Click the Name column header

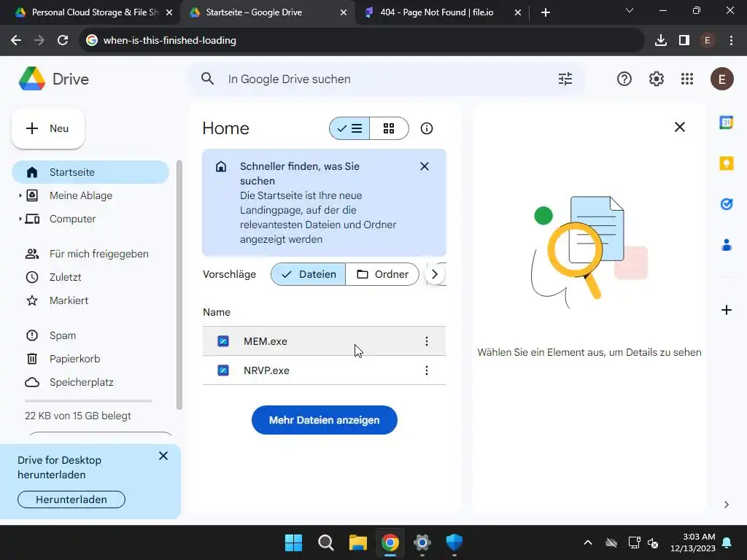(217, 312)
